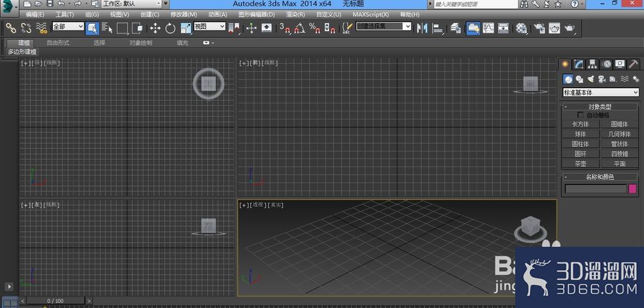Select the Move tool
The height and width of the screenshot is (308, 644).
(x=155, y=28)
